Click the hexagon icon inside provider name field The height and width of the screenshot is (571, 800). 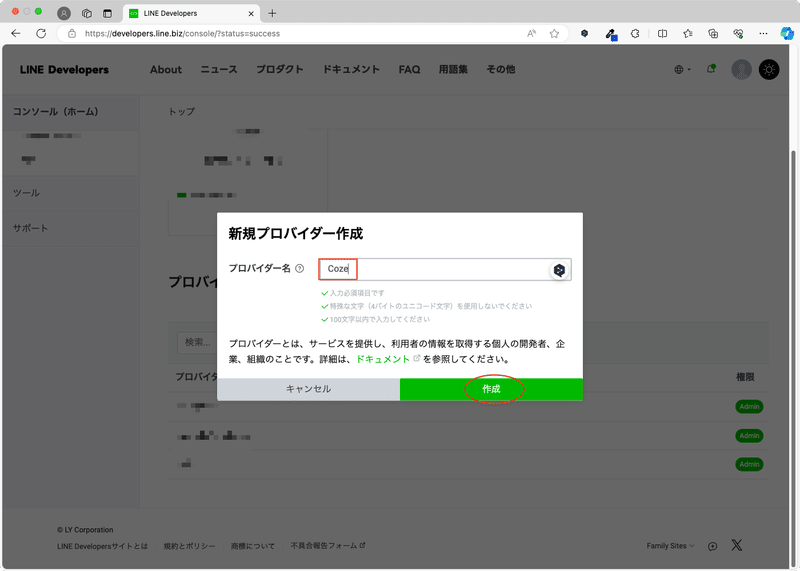click(x=559, y=270)
